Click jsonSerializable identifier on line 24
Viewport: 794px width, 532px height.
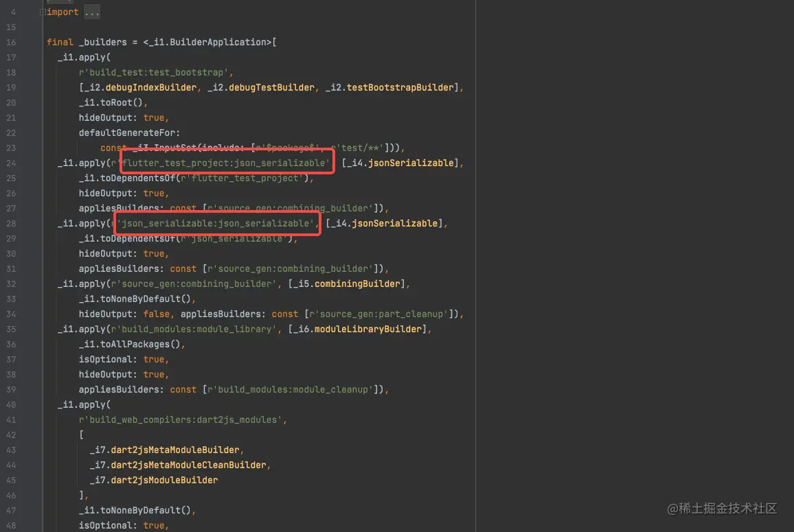(411, 163)
